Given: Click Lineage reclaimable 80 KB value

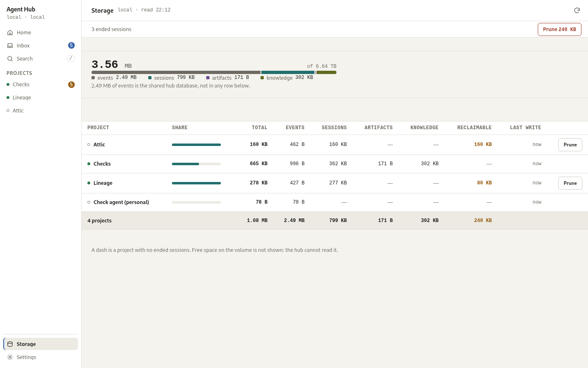Looking at the screenshot, I should click(x=484, y=183).
